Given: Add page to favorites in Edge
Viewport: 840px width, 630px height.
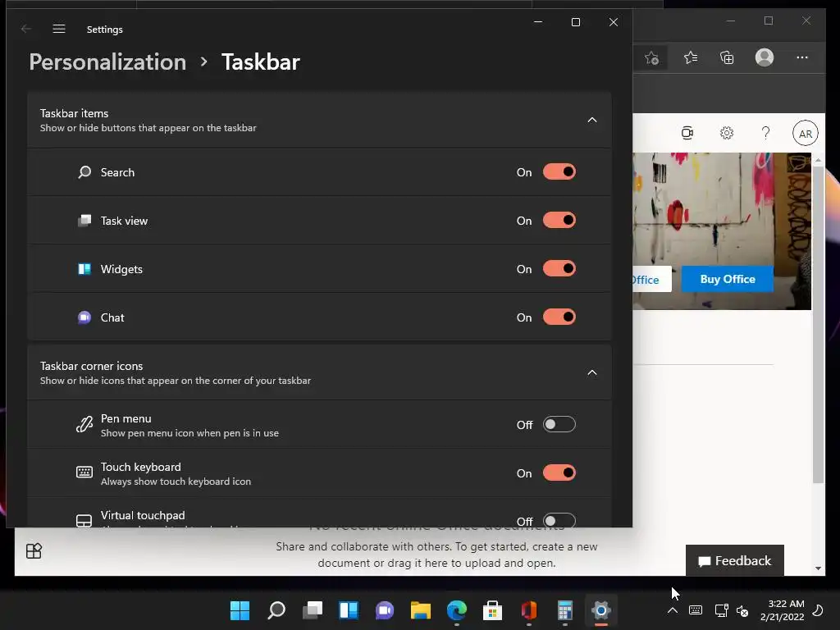Looking at the screenshot, I should 651,57.
